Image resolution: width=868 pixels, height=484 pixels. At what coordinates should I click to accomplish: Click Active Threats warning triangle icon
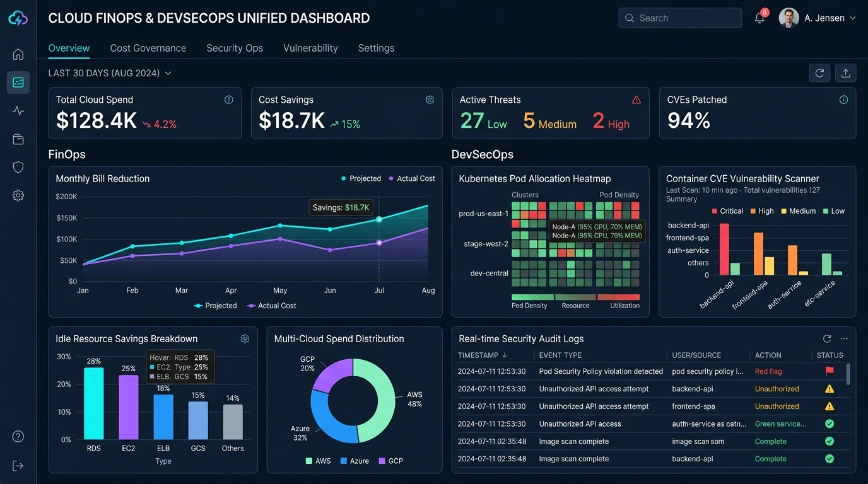pyautogui.click(x=636, y=100)
